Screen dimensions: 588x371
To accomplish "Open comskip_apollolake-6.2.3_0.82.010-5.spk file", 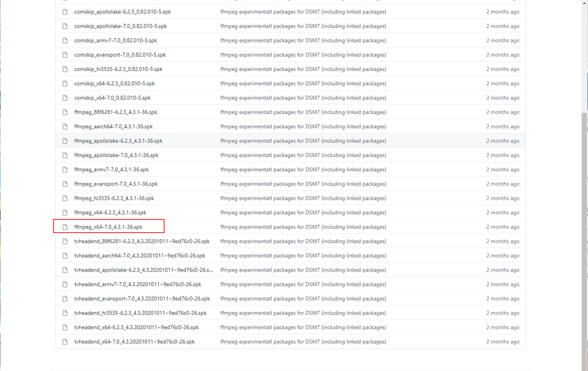I will 122,12.
